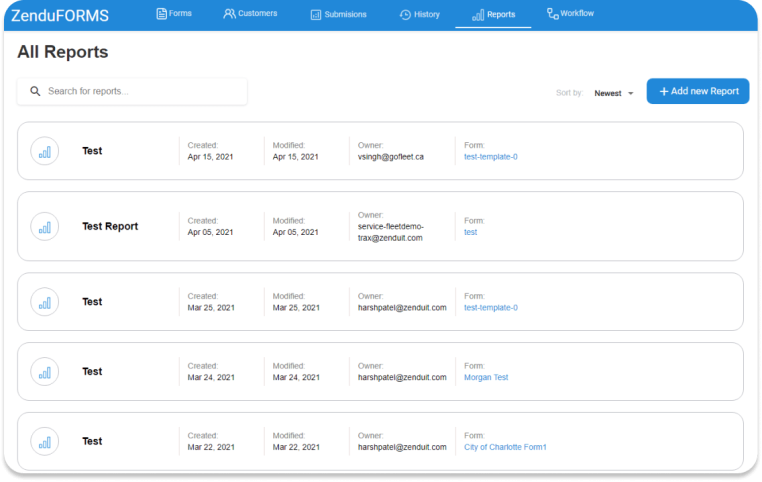The height and width of the screenshot is (482, 762).
Task: Click the Forms document icon
Action: pyautogui.click(x=161, y=14)
